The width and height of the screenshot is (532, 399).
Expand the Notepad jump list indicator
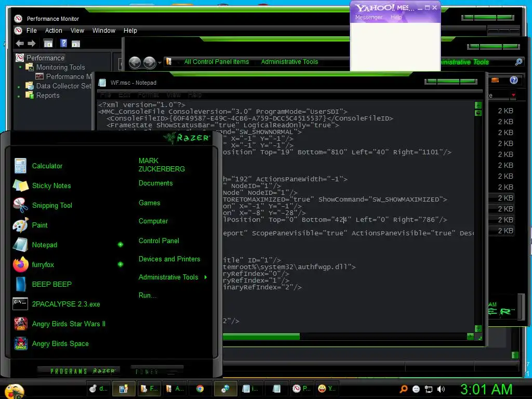tap(121, 245)
